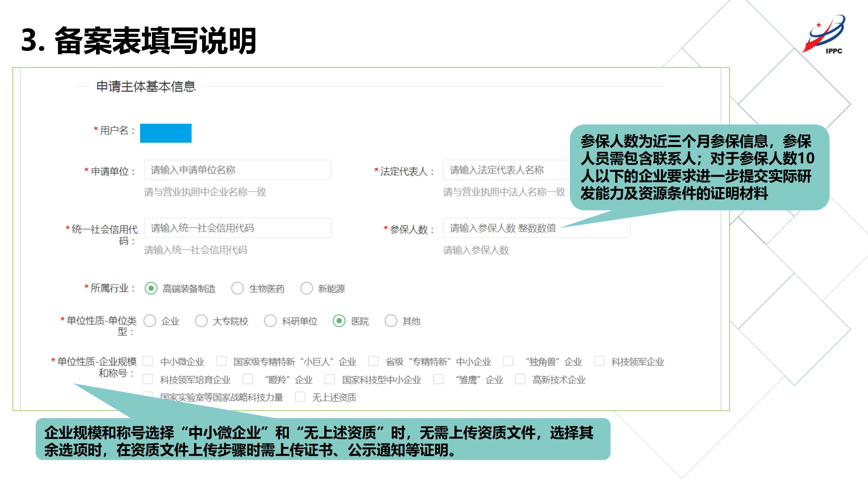Choose 其他 unit type option
The width and height of the screenshot is (868, 488).
[391, 321]
